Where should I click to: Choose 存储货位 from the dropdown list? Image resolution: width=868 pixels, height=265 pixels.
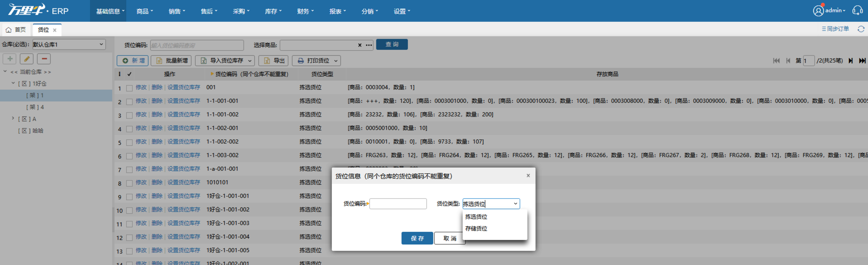click(x=476, y=229)
